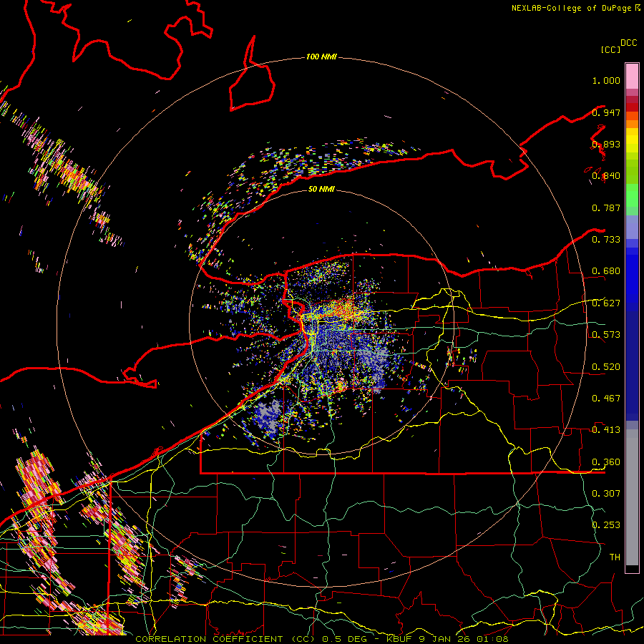Select the 0.573 scale value
The image size is (644, 644).
click(606, 335)
